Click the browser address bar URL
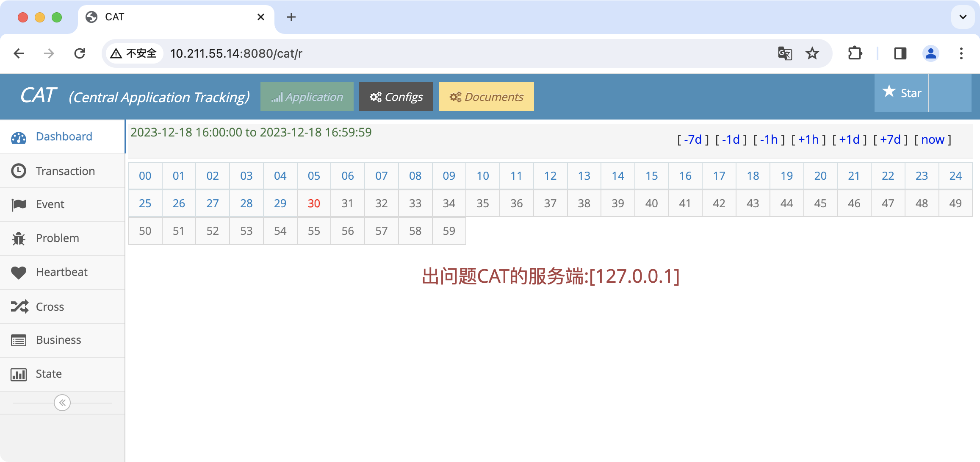 236,53
